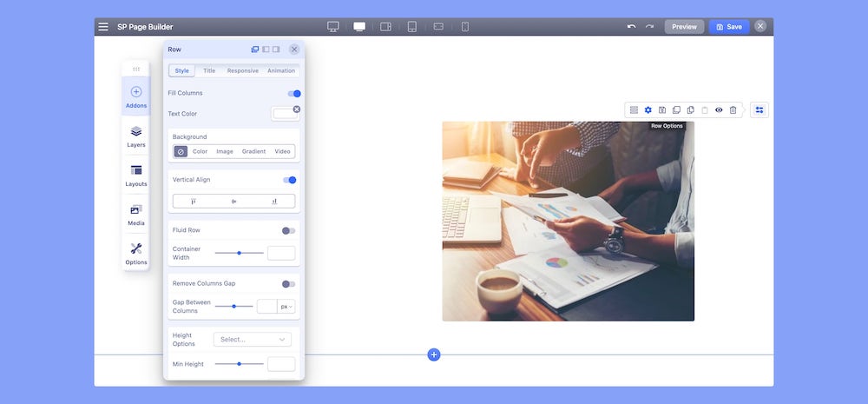Disable the Vertical Align switch
The height and width of the screenshot is (404, 868).
290,180
